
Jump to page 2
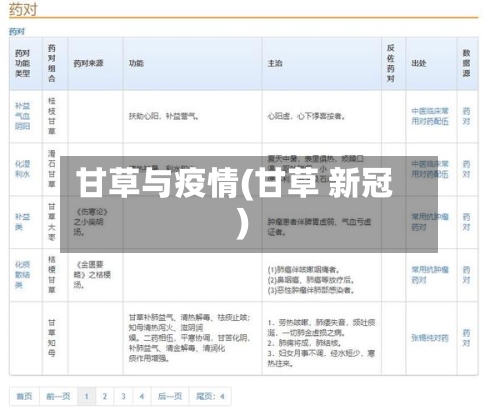point(105,396)
